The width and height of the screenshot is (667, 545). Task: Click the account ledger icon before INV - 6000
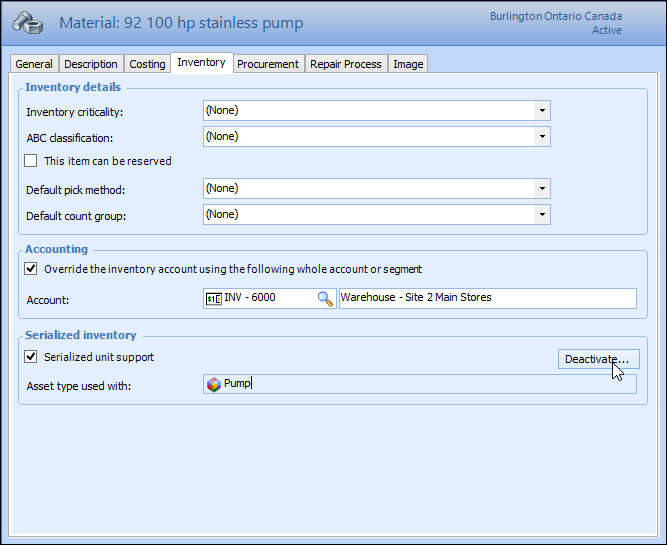tap(212, 298)
